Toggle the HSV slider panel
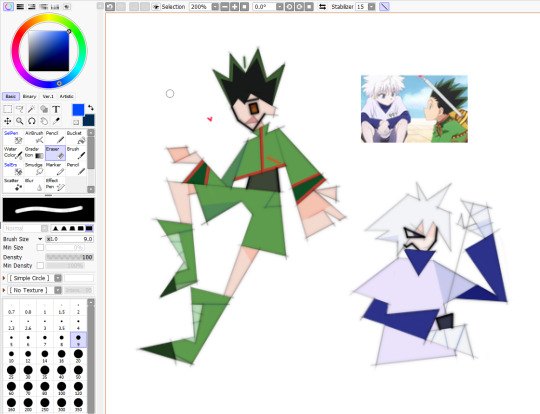This screenshot has width=540, height=414. (32, 7)
